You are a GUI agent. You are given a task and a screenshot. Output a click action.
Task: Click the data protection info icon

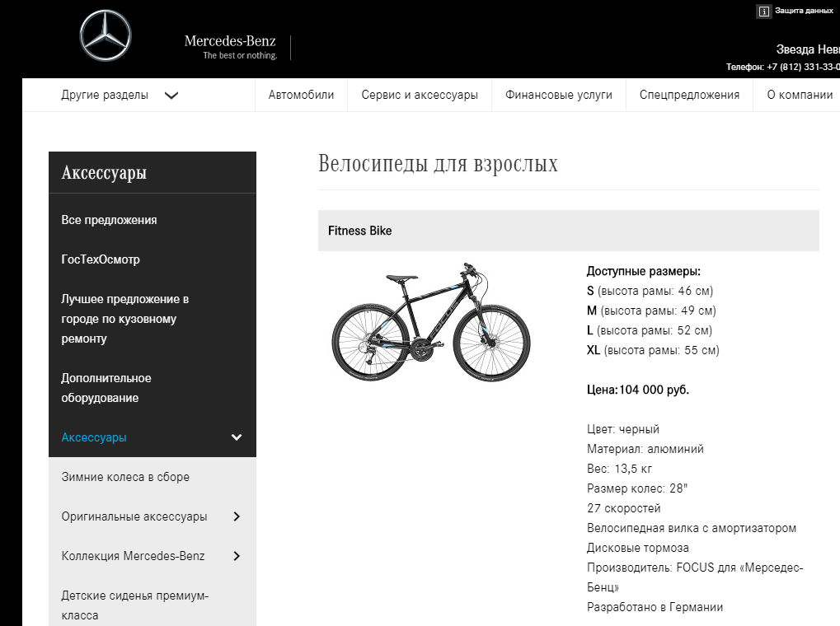pyautogui.click(x=764, y=12)
